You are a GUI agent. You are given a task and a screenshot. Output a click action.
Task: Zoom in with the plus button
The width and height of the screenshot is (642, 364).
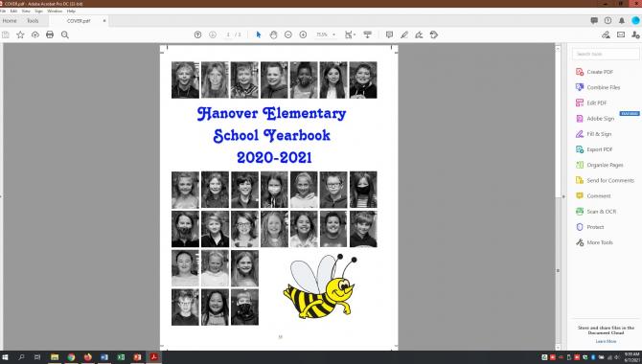click(303, 34)
